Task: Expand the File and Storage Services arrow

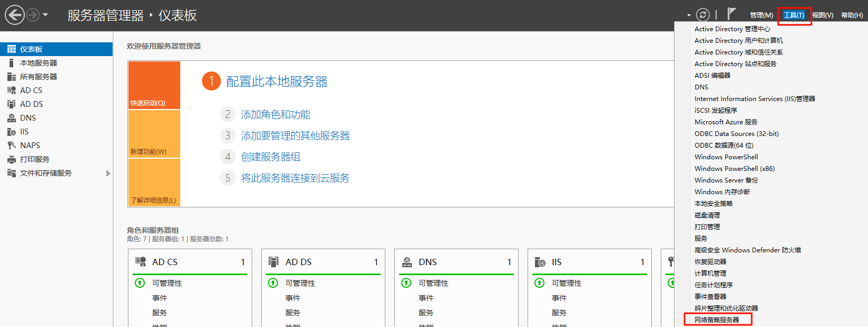Action: tap(108, 173)
